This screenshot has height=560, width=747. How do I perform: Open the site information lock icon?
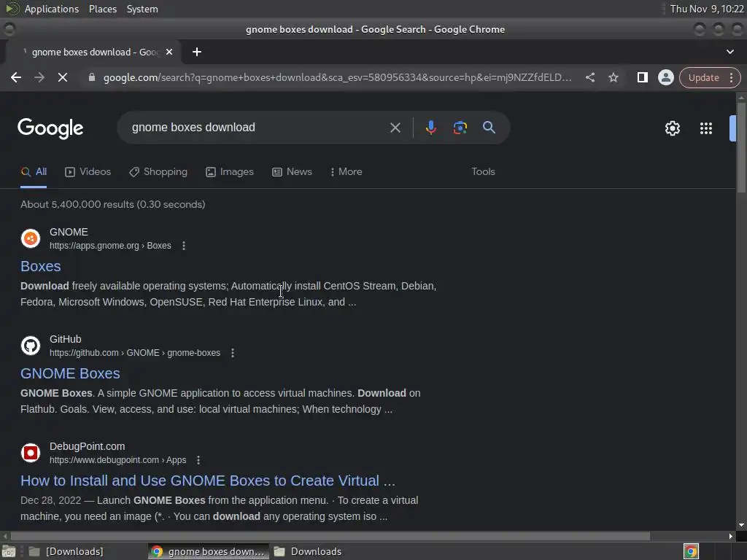[x=92, y=77]
